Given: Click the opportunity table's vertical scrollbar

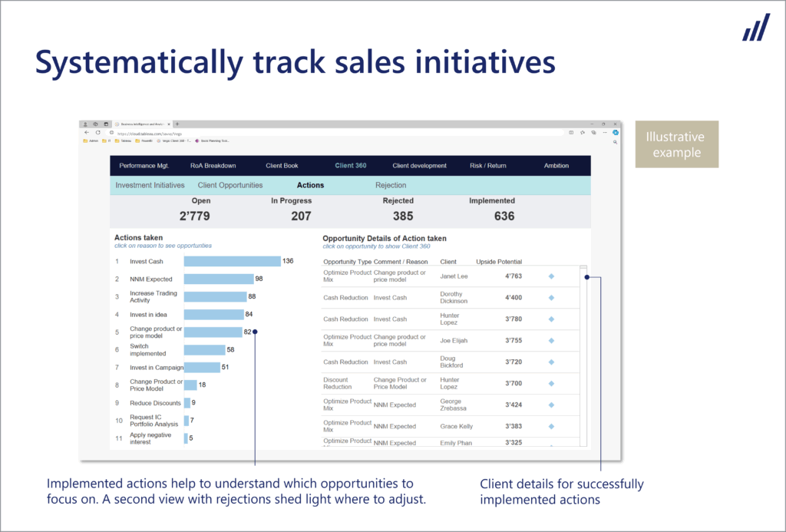Looking at the screenshot, I should (x=583, y=353).
